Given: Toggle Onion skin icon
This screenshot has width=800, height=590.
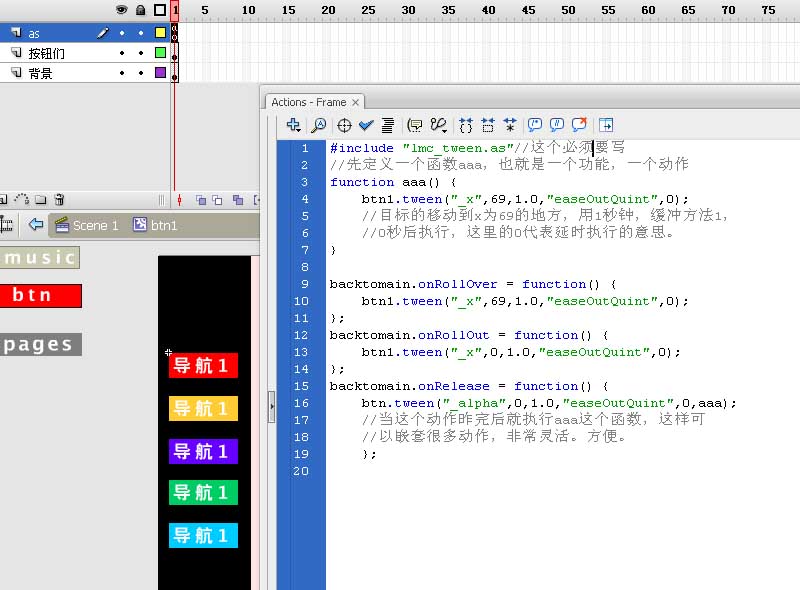Looking at the screenshot, I should (x=201, y=200).
